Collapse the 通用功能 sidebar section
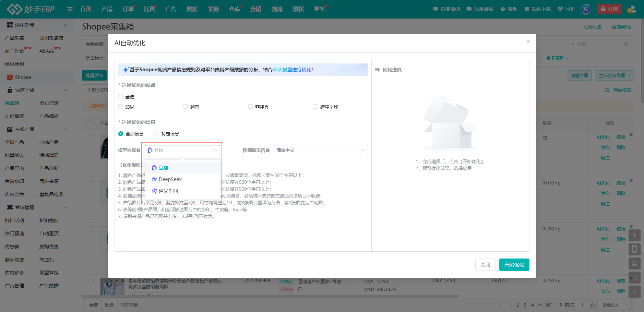The width and height of the screenshot is (644, 312). click(66, 25)
